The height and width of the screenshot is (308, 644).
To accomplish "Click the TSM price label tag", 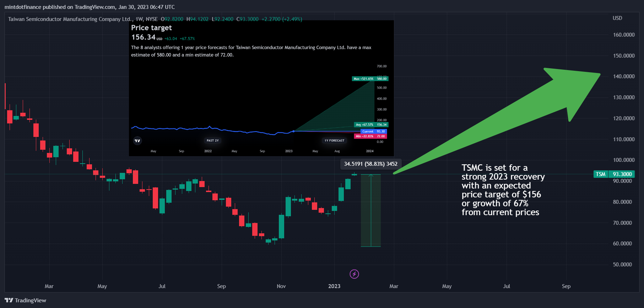I will point(601,174).
